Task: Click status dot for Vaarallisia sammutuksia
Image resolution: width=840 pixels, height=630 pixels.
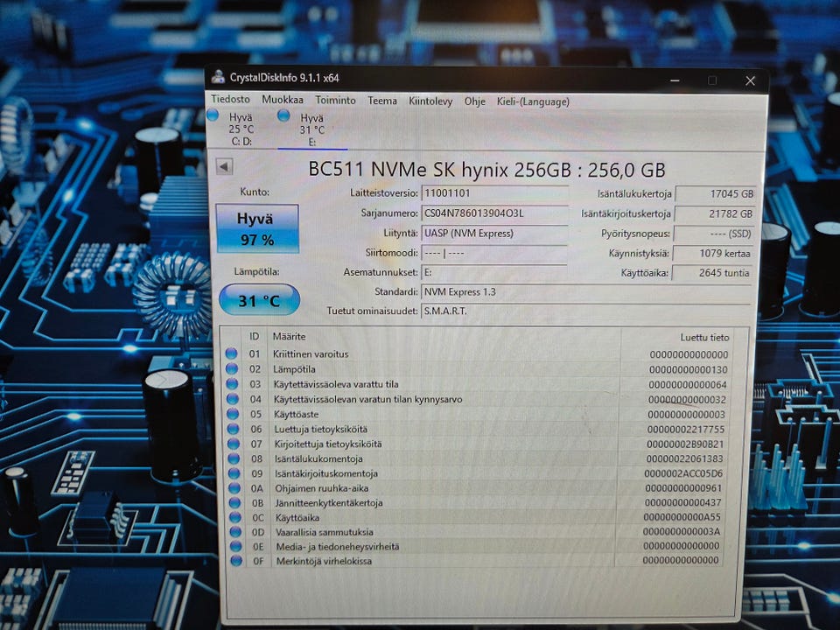Action: pyautogui.click(x=235, y=531)
